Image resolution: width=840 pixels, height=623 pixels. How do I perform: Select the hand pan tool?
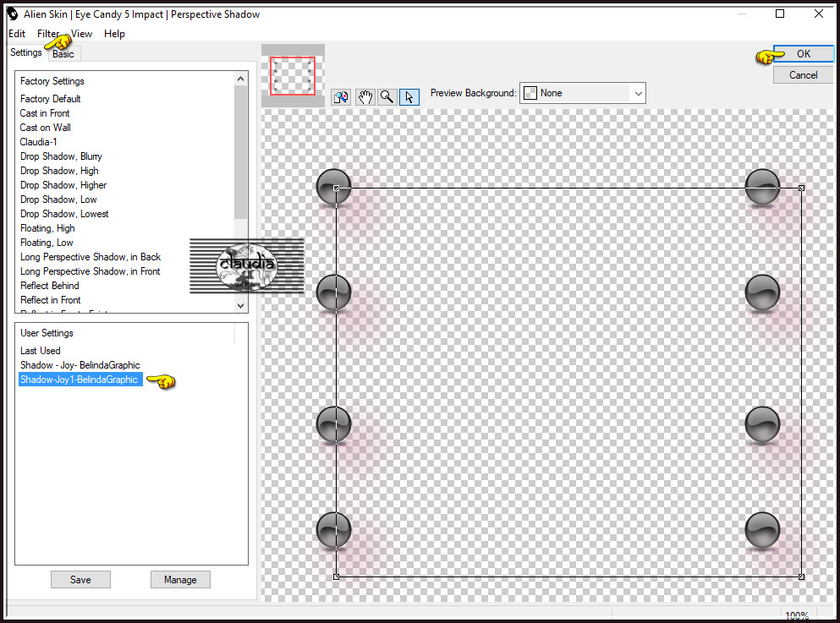[x=365, y=97]
